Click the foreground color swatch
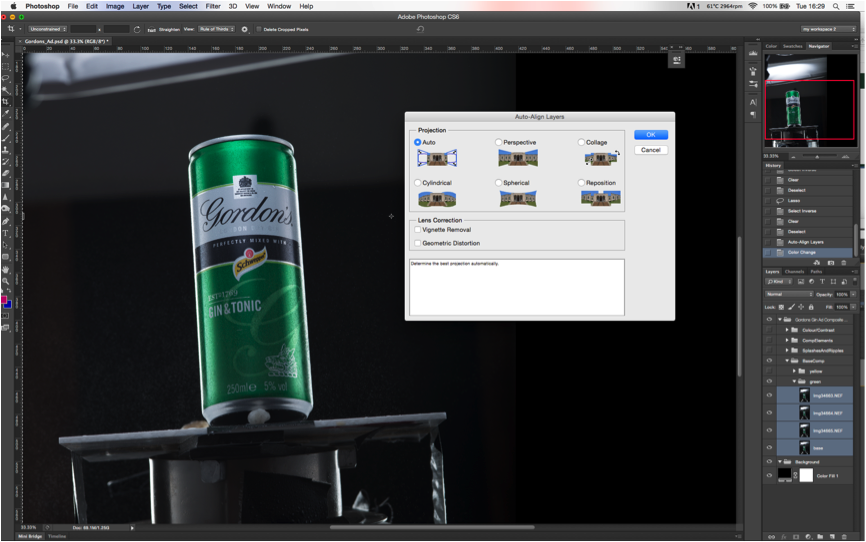The width and height of the screenshot is (866, 542). coord(4,300)
